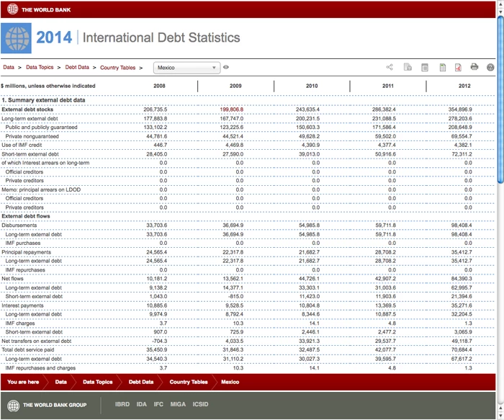
Task: Click THE WORLD BANK header title
Action: [x=46, y=10]
